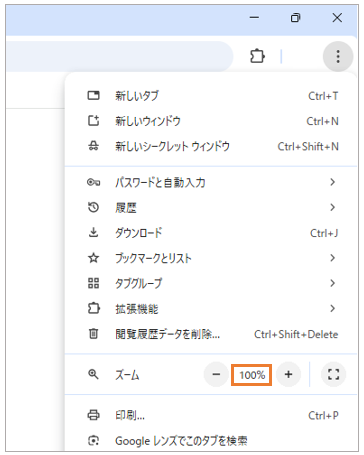Click the grid icon beside タブグループ
This screenshot has height=455, width=364.
tap(93, 283)
